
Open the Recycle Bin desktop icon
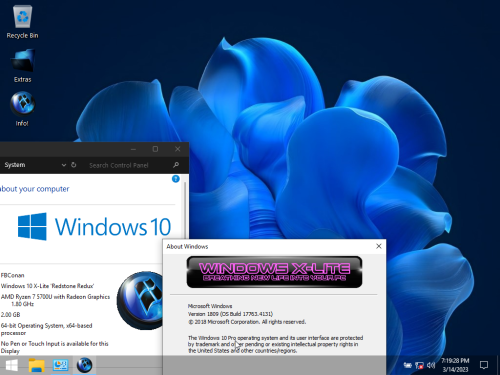coord(22,22)
